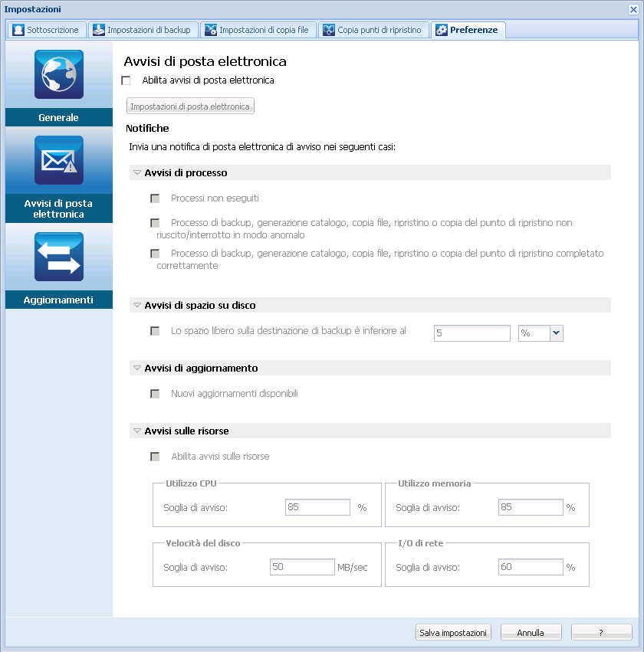Click the Velocità del disco threshold field
644x652 pixels.
click(x=302, y=567)
